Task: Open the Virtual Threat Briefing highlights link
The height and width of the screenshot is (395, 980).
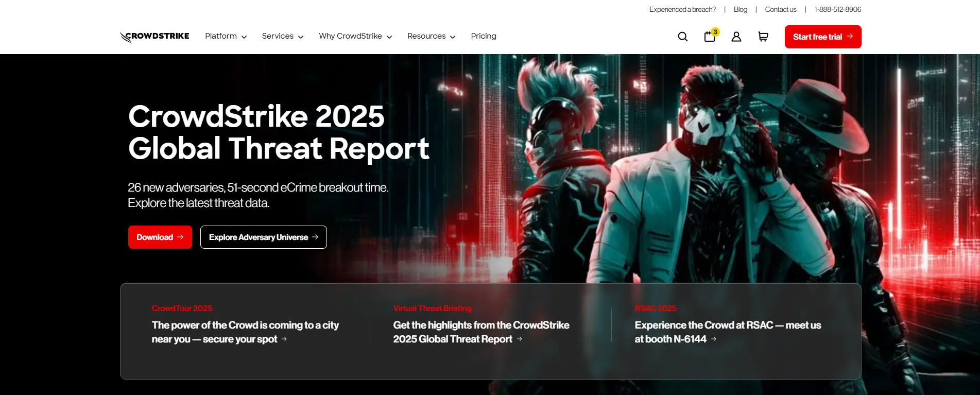Action: 481,332
